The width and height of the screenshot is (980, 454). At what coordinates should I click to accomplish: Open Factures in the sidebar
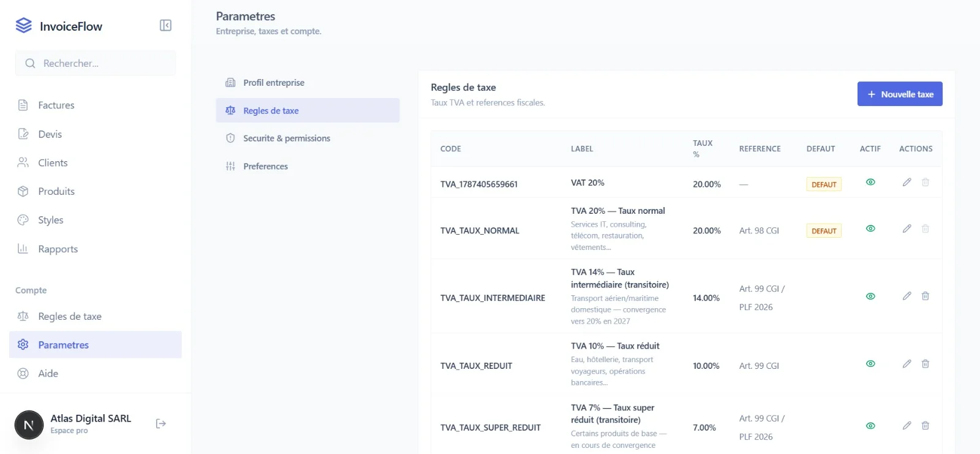point(96,105)
